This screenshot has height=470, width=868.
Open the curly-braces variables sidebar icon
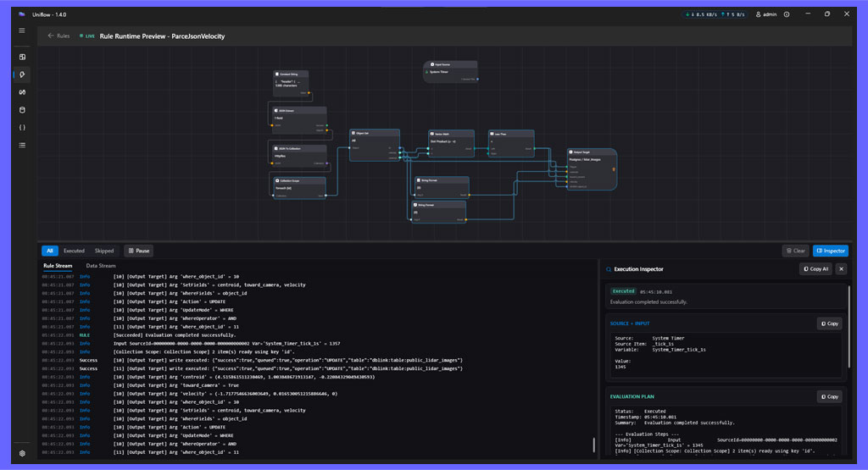(x=22, y=128)
